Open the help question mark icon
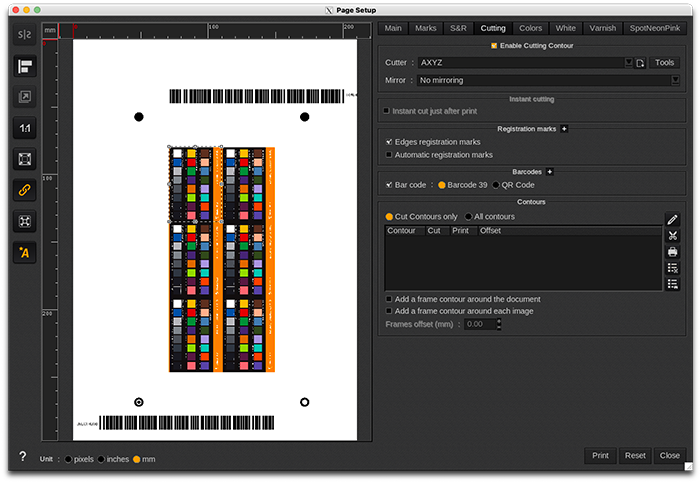 22,457
